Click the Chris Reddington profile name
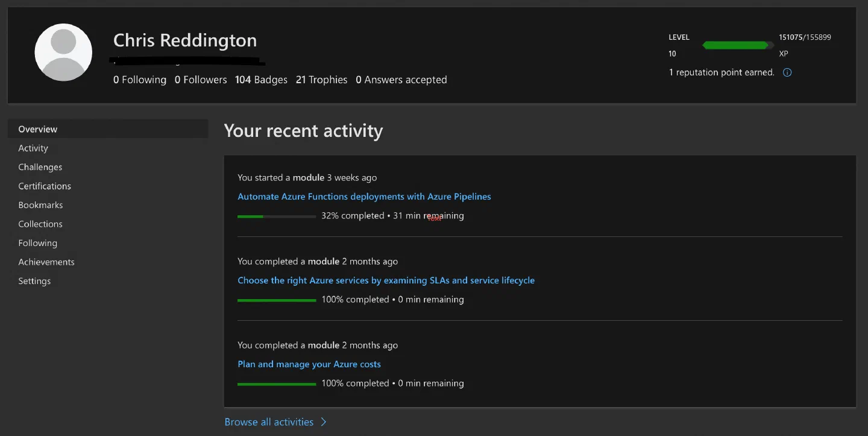The image size is (868, 436). click(185, 40)
